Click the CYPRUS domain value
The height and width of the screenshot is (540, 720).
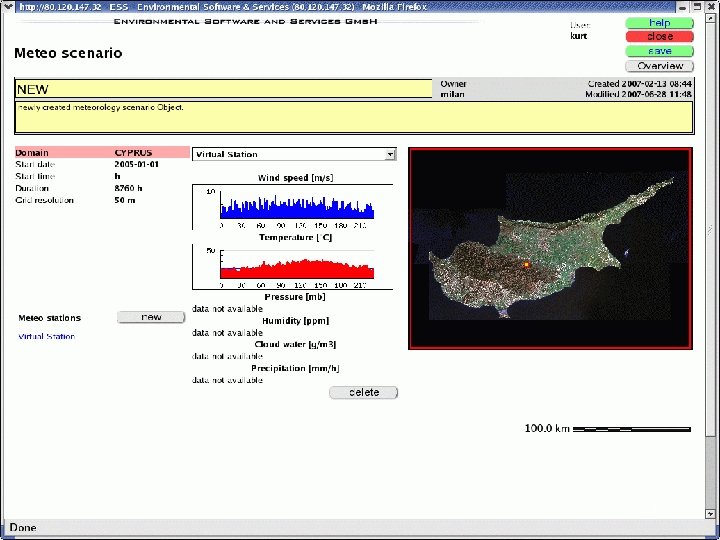[133, 152]
